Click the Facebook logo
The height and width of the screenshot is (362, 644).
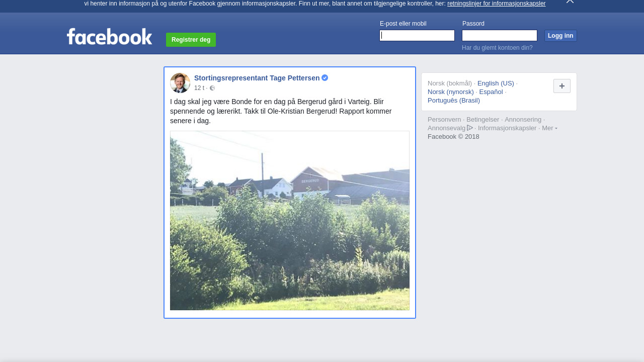pos(109,36)
